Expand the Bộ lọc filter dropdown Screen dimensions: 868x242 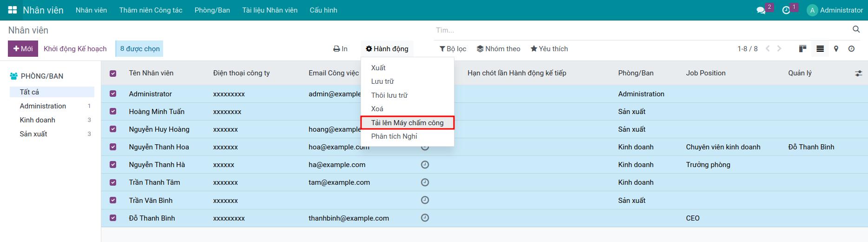click(453, 49)
